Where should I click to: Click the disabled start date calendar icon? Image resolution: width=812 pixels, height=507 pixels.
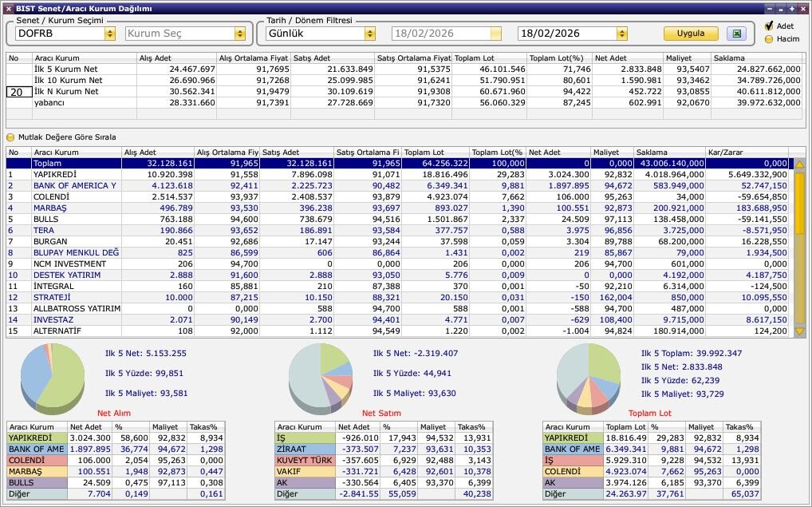point(495,34)
